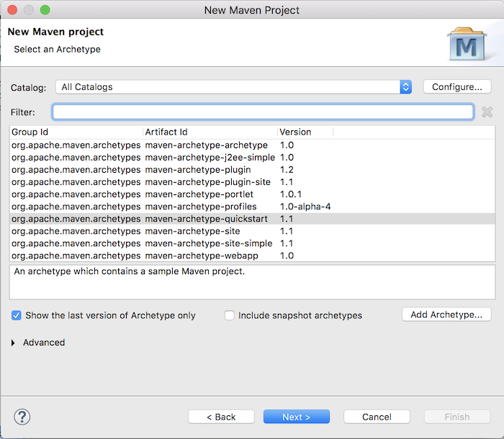This screenshot has width=504, height=439.
Task: Click the archetype description text box
Action: [252, 282]
